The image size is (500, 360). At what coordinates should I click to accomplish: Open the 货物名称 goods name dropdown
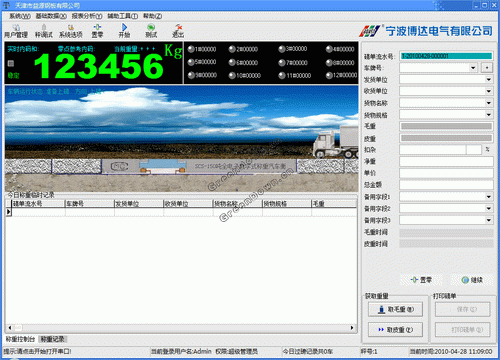coord(489,103)
